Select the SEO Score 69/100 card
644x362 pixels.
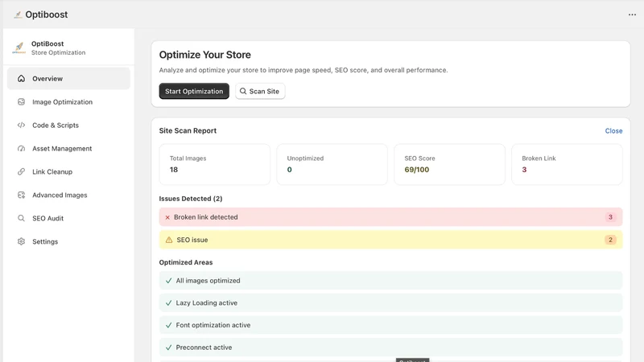tap(449, 164)
